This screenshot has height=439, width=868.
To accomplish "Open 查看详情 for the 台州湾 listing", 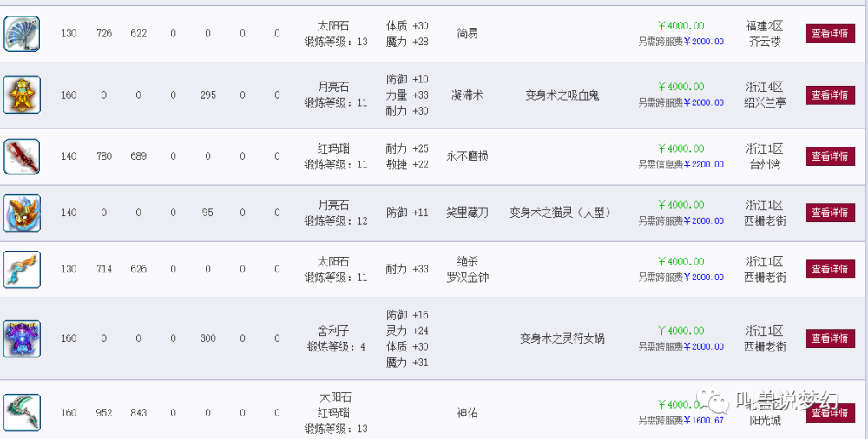I will coord(830,156).
